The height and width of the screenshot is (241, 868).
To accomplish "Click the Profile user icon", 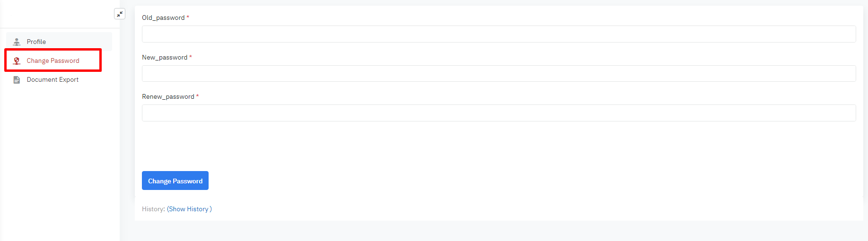I will (17, 42).
